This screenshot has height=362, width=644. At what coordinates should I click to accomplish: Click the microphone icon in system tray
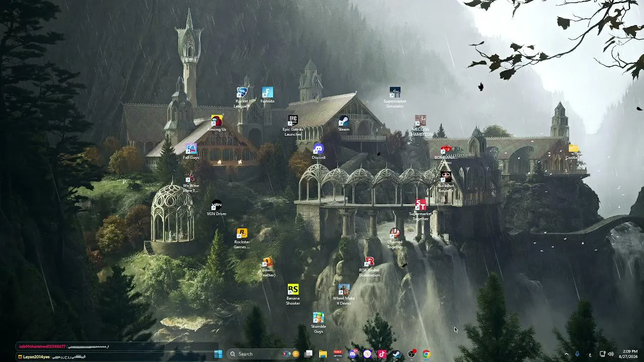click(577, 354)
